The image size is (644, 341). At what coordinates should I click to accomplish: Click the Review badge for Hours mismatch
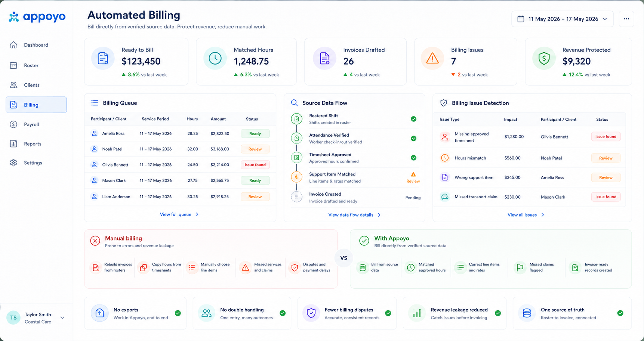(x=606, y=158)
